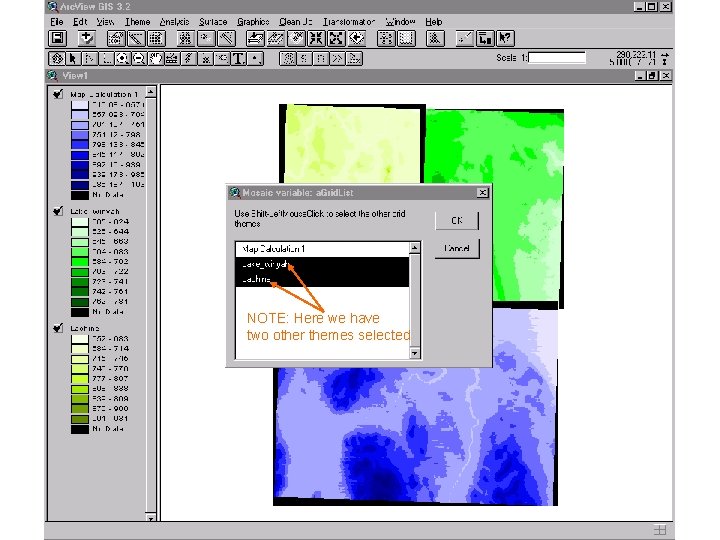Viewport: 720px width, 540px height.
Task: Select the Zoom Out magnifier tool
Action: click(139, 58)
